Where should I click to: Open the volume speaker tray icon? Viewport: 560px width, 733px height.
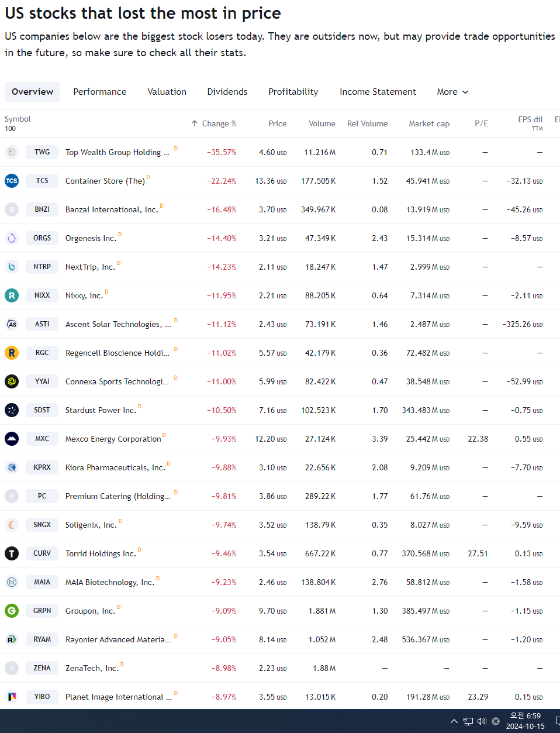coord(482,721)
